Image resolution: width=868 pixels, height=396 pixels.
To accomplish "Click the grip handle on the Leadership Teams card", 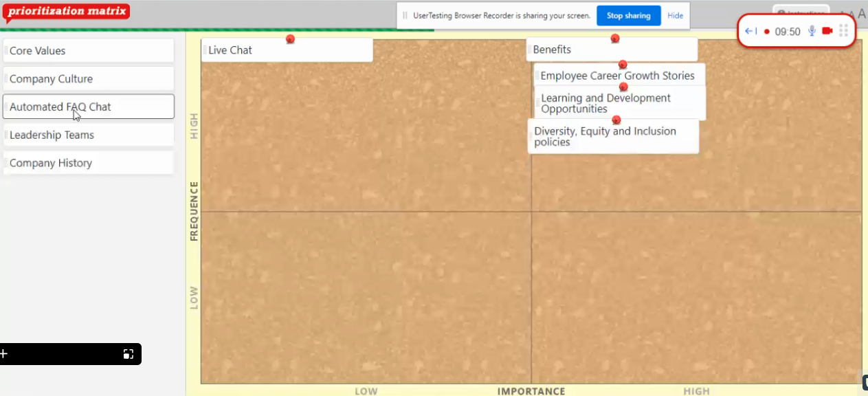I will pyautogui.click(x=5, y=135).
